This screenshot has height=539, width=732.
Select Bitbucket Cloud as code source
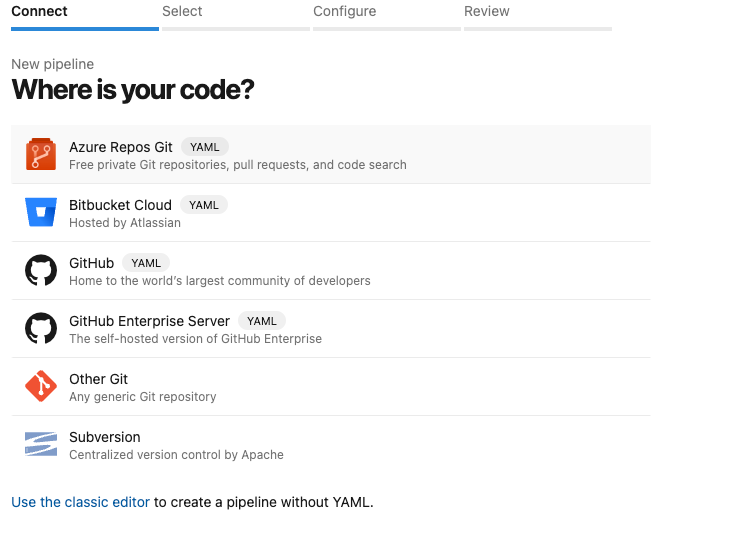click(x=120, y=205)
